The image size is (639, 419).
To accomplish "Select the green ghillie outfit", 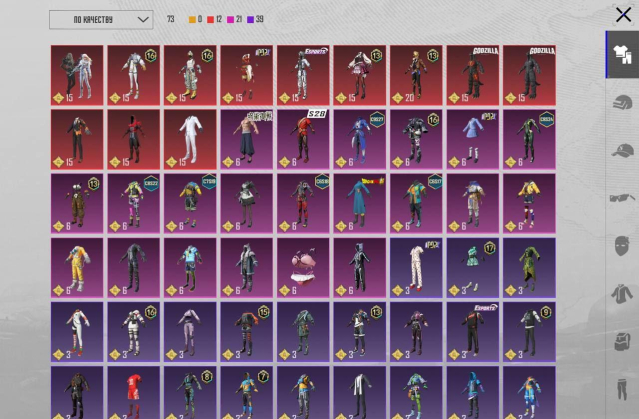I will click(x=529, y=268).
